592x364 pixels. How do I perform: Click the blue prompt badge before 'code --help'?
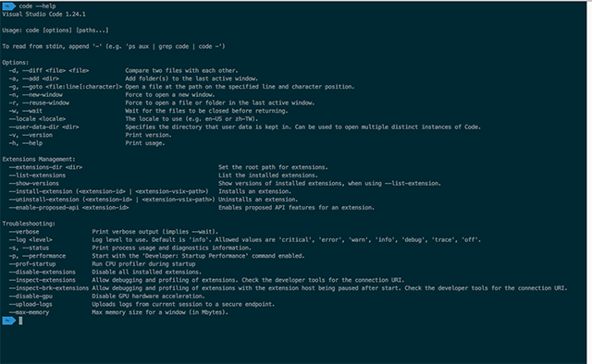8,6
